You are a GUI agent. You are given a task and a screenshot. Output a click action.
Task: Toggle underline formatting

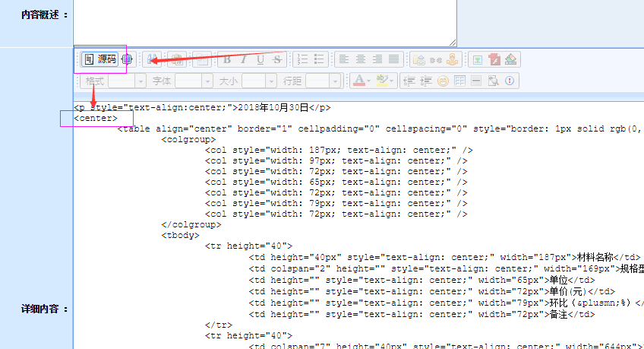(x=260, y=59)
